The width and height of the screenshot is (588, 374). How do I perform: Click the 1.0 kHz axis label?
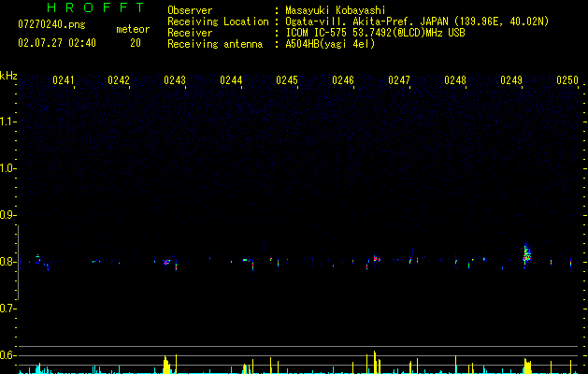click(x=8, y=168)
